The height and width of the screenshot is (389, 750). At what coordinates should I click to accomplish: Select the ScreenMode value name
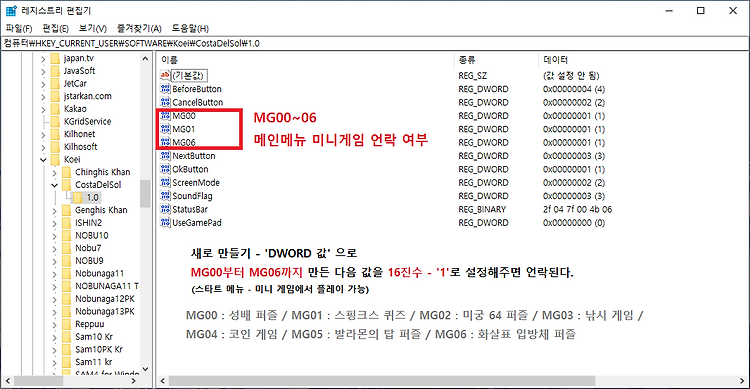click(196, 183)
